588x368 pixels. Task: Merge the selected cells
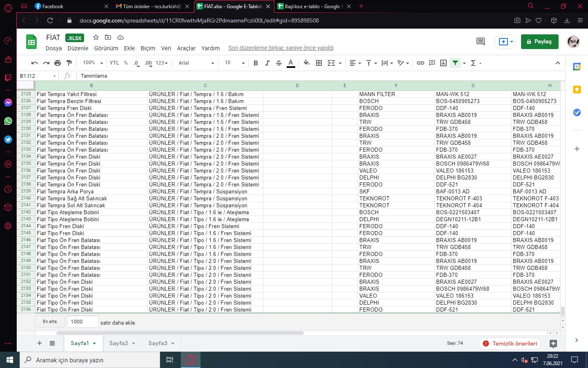331,63
